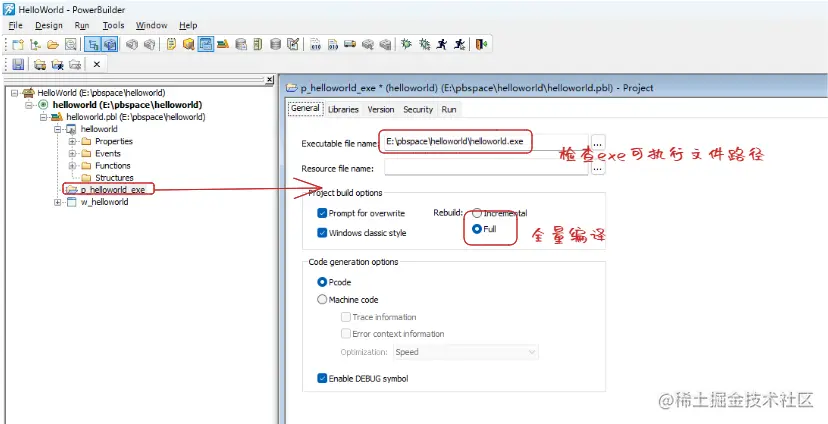Expand the Properties folder node
The width and height of the screenshot is (828, 424).
pyautogui.click(x=72, y=141)
